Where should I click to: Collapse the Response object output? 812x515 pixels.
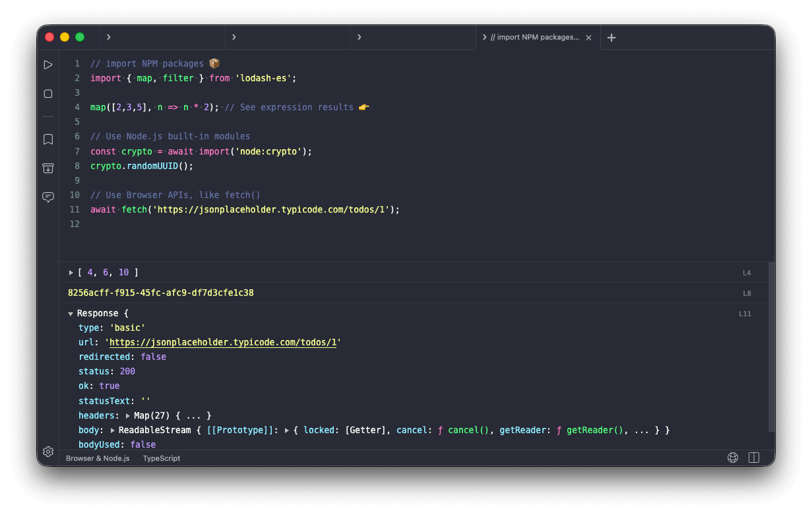71,314
